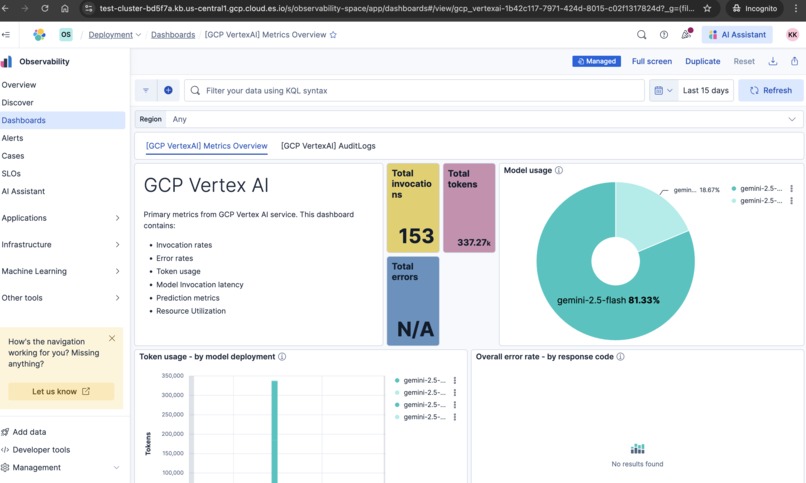This screenshot has width=806, height=483.
Task: Open Model usage info tooltip icon
Action: pos(559,170)
